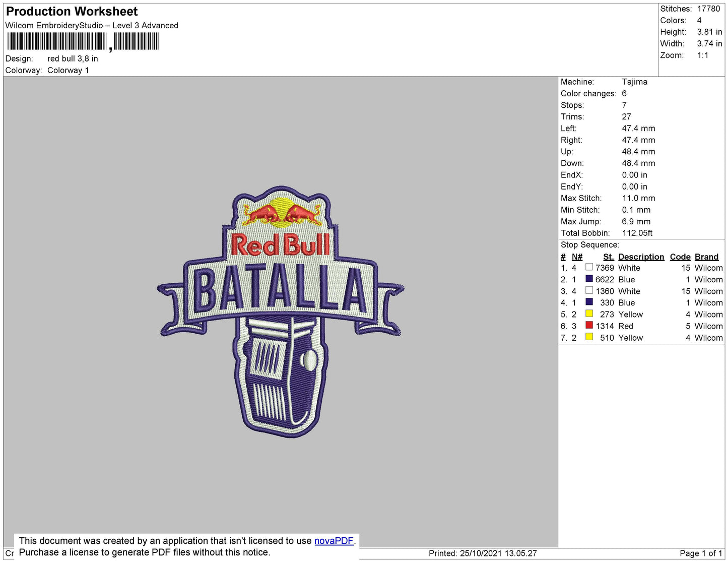728x563 pixels.
Task: Click the 'Page 1 of 1' footer text
Action: pyautogui.click(x=701, y=553)
